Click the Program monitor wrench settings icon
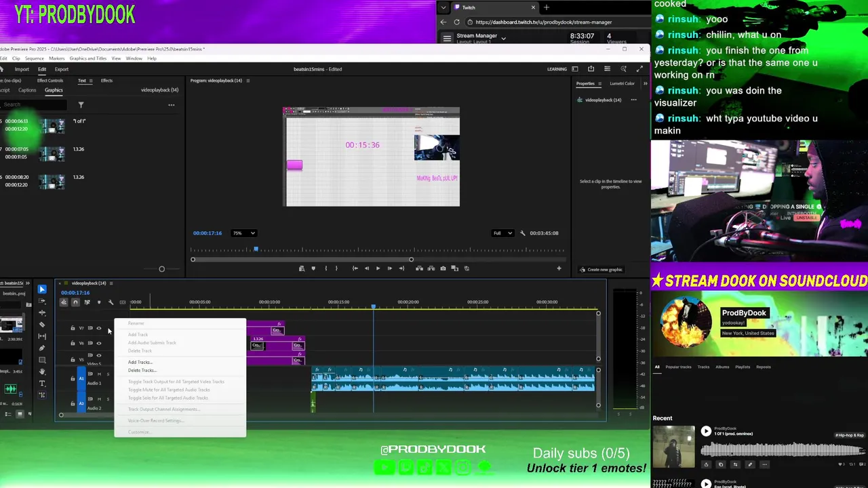 [522, 233]
